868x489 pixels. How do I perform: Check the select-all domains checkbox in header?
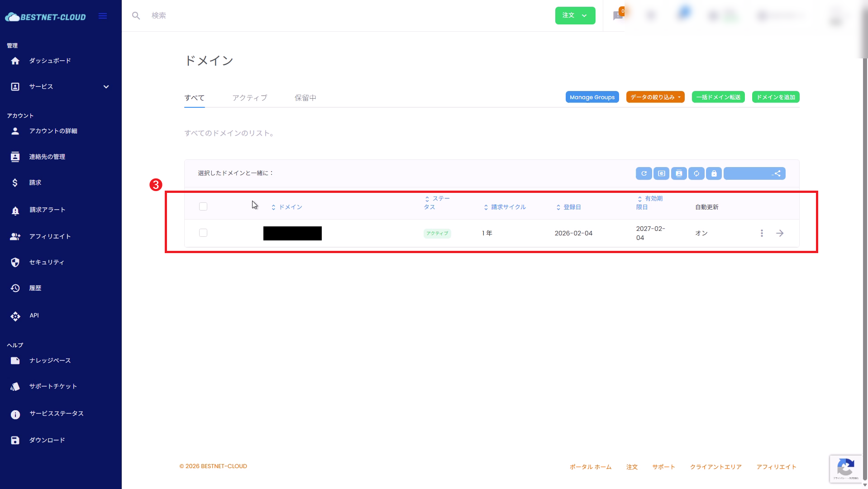(203, 206)
